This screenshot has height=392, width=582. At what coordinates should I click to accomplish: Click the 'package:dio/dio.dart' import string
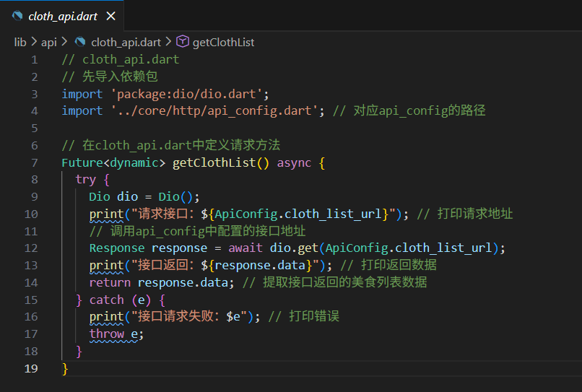[x=187, y=94]
